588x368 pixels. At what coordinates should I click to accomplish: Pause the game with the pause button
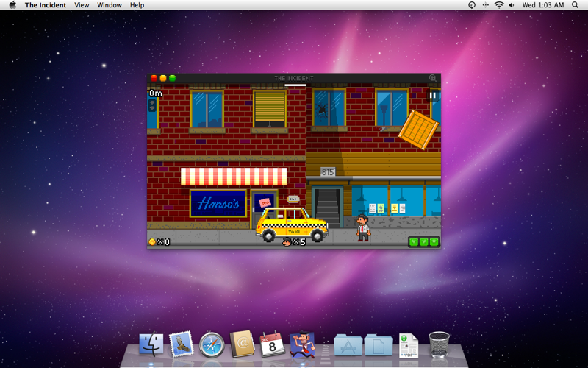point(432,96)
